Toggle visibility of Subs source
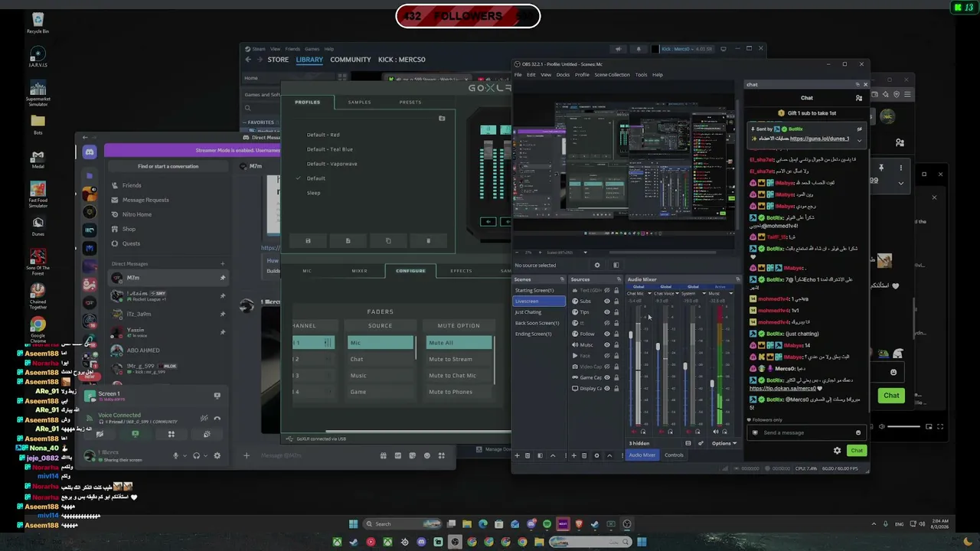980x551 pixels. [x=607, y=301]
